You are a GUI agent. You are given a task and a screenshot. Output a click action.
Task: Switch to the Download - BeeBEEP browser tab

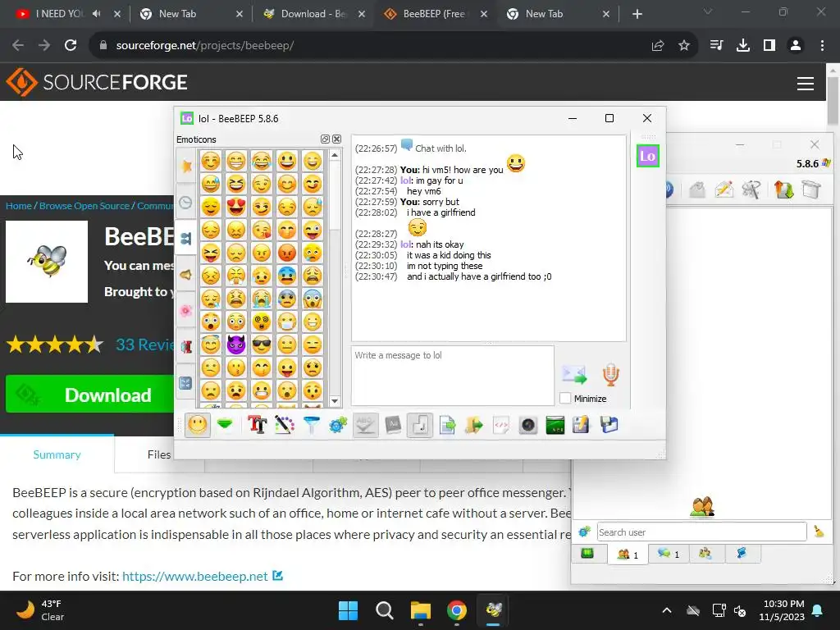pyautogui.click(x=313, y=14)
